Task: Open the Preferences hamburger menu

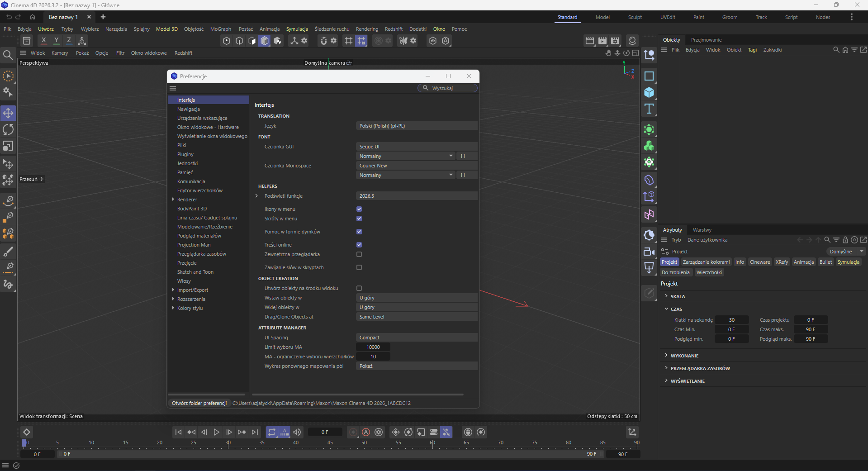Action: click(173, 88)
